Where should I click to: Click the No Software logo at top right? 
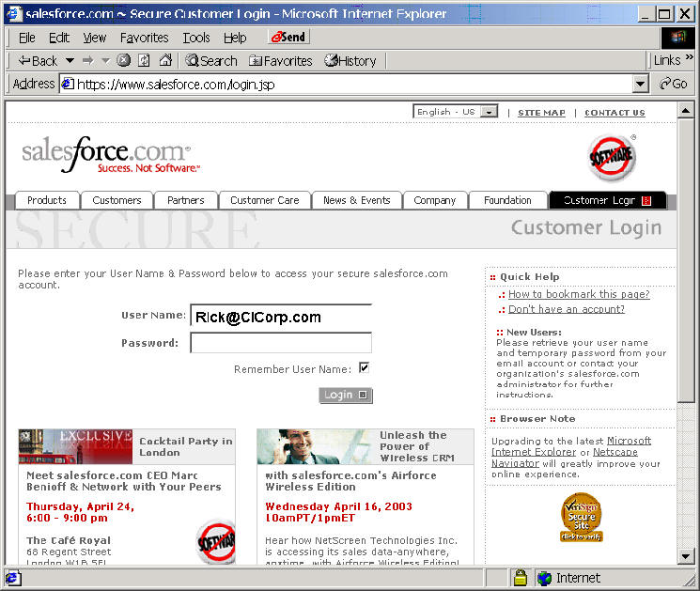pyautogui.click(x=612, y=157)
